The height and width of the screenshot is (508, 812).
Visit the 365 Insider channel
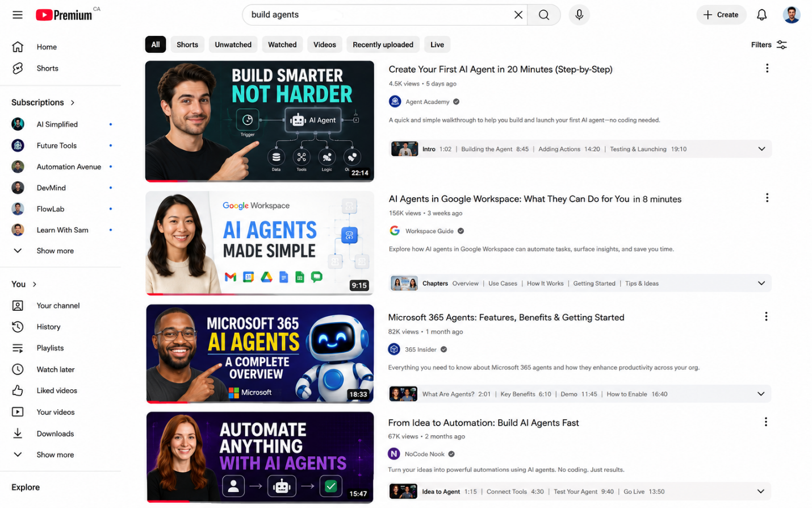[420, 350]
